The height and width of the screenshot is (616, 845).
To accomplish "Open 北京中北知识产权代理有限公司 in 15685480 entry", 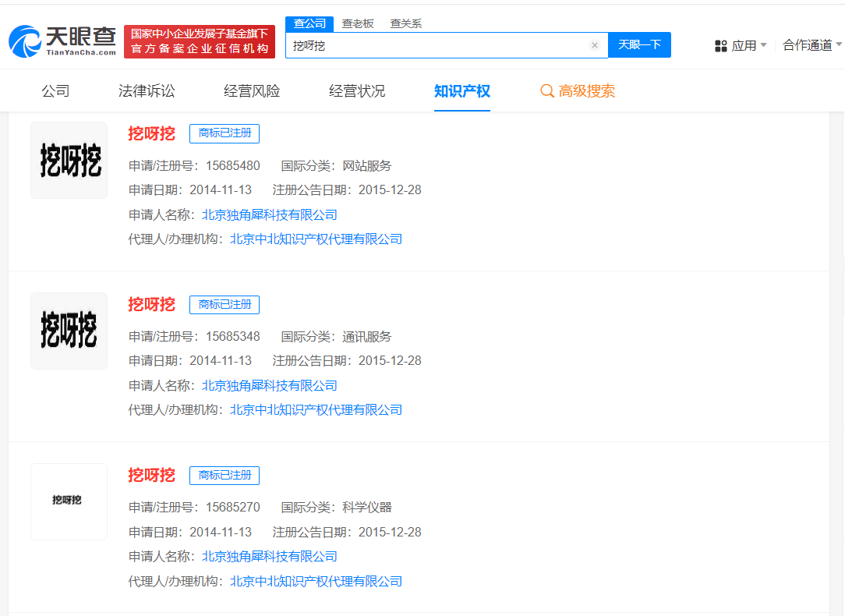I will click(x=316, y=239).
